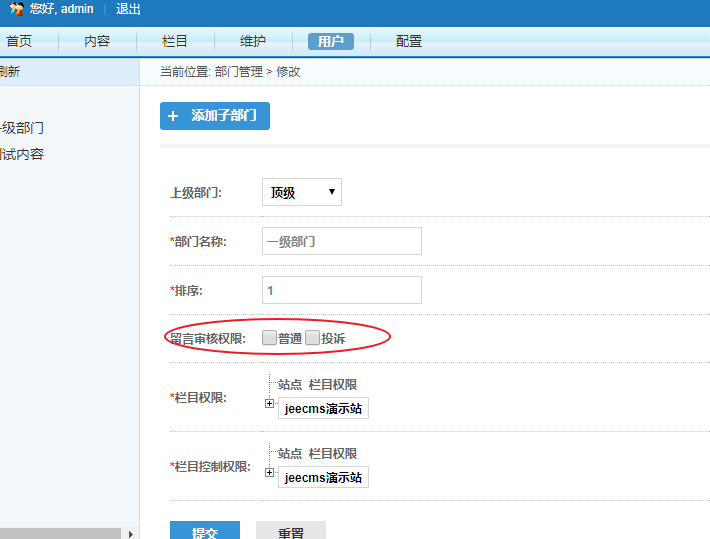Click the plus icon on 添加子部门
This screenshot has height=539, width=710.
point(173,116)
